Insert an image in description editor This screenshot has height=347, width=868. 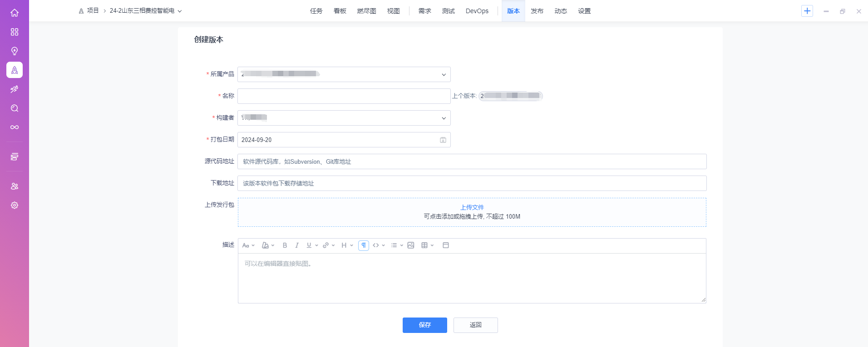click(411, 245)
